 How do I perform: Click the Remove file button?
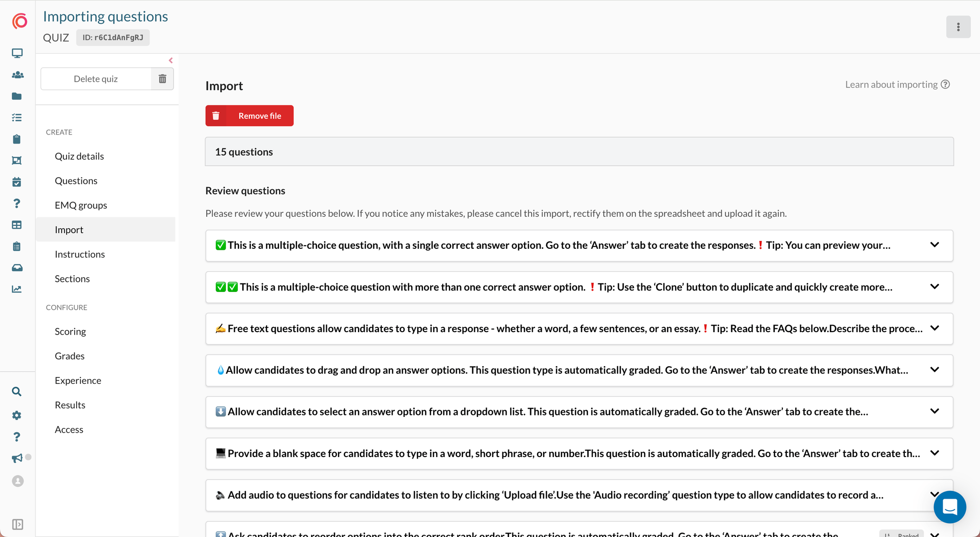point(249,116)
